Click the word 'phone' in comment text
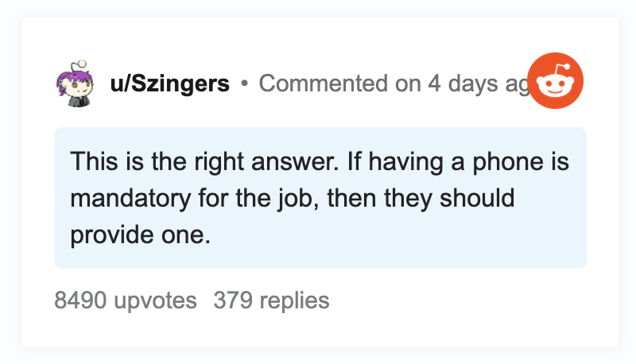 [x=508, y=162]
